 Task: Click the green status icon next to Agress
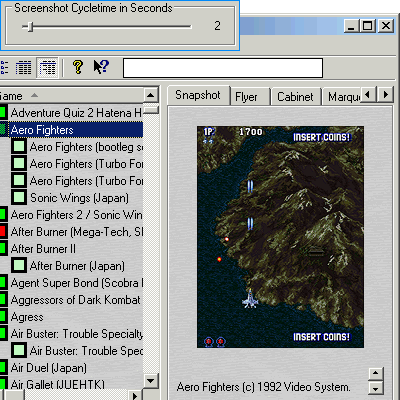[3, 316]
